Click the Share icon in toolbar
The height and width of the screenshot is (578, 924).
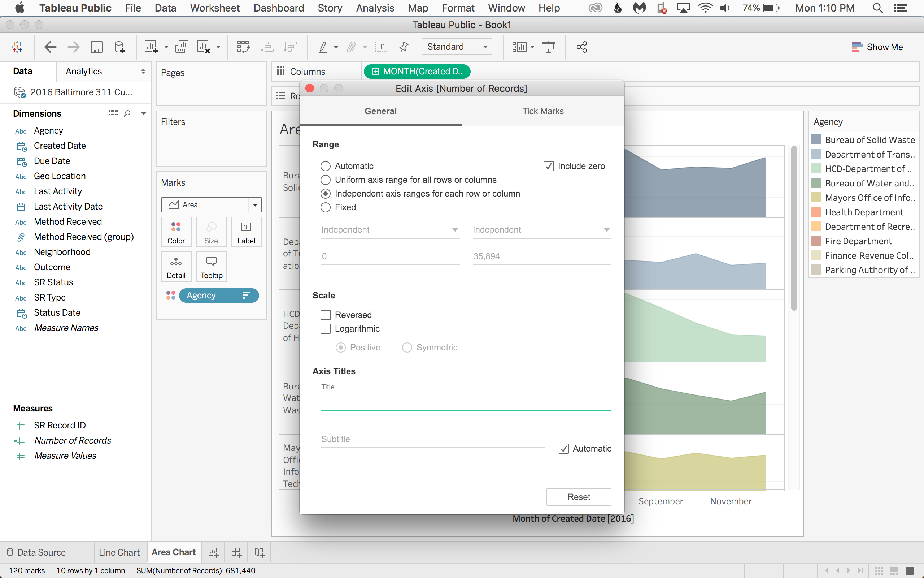pyautogui.click(x=581, y=47)
